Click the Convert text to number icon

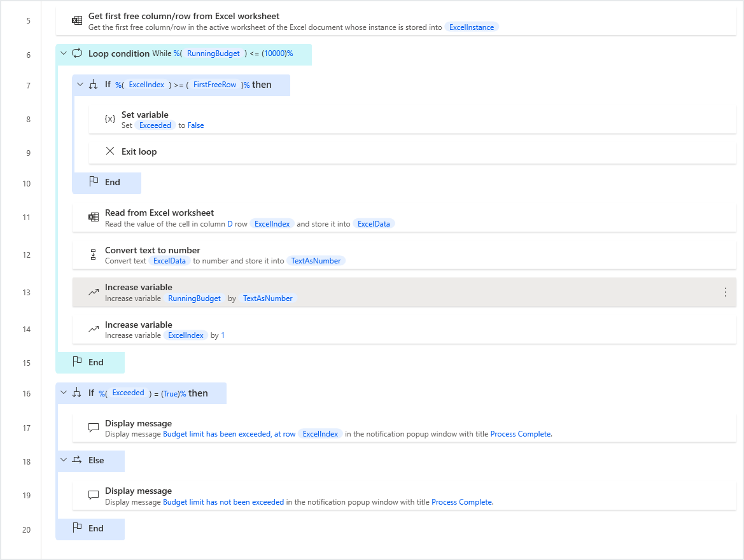(x=94, y=255)
